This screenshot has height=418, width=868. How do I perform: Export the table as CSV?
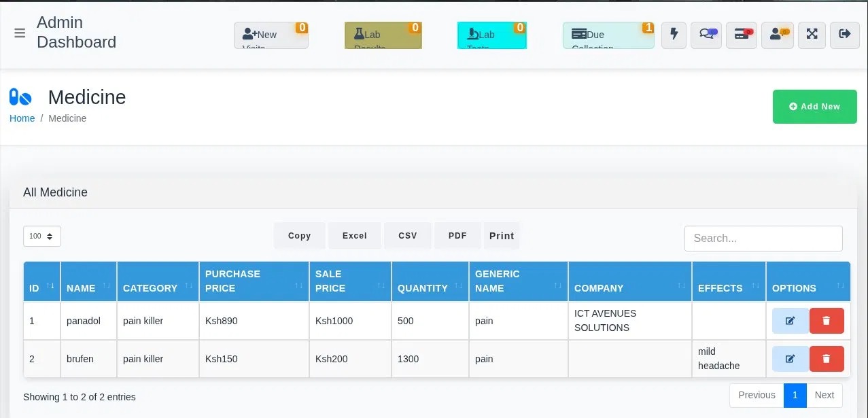point(408,236)
